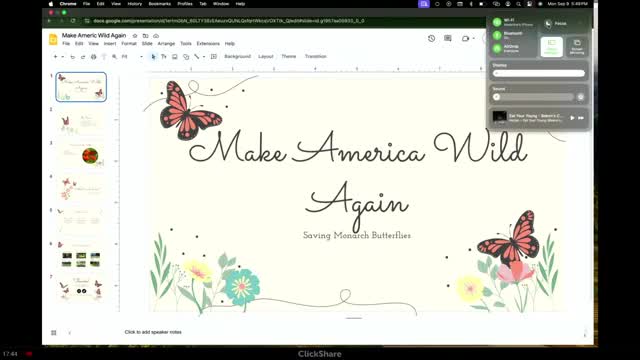The width and height of the screenshot is (640, 360).
Task: Open sound output AirPlay icon
Action: 580,97
